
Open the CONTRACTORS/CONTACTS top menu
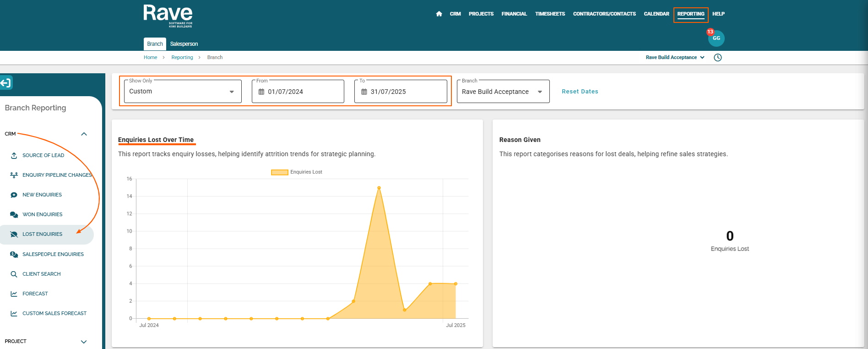(604, 14)
